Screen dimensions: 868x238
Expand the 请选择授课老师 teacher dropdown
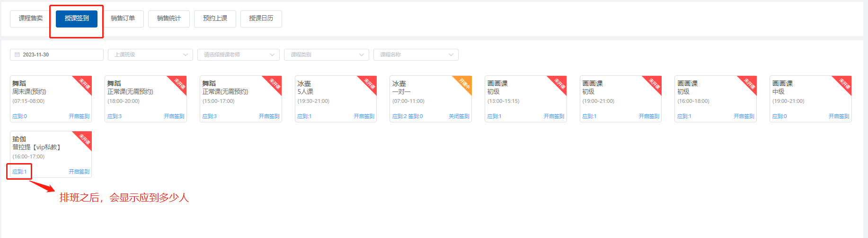point(238,55)
